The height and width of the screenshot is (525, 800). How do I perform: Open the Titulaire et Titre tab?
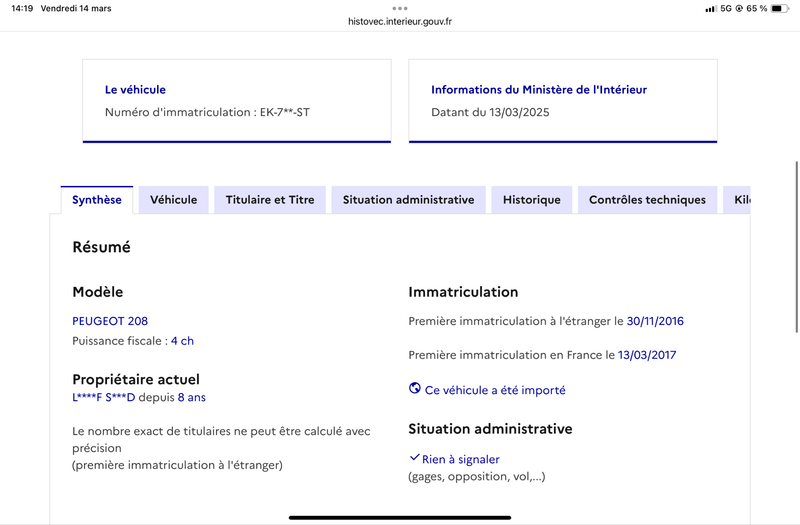270,200
